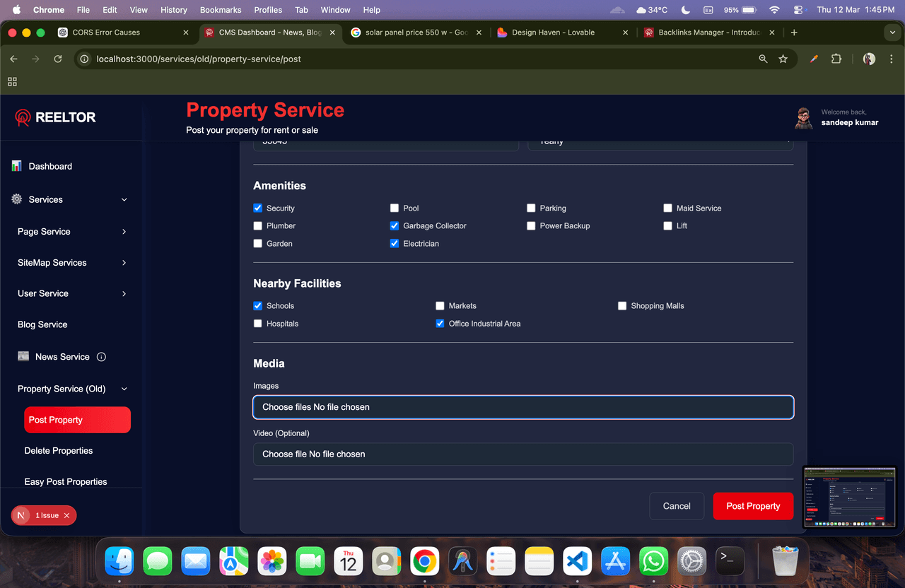Click the info icon beside News Service
The width and height of the screenshot is (905, 588).
pyautogui.click(x=101, y=357)
